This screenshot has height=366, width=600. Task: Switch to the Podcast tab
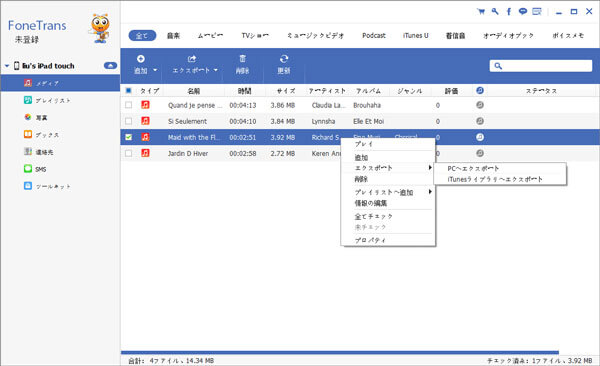[374, 36]
